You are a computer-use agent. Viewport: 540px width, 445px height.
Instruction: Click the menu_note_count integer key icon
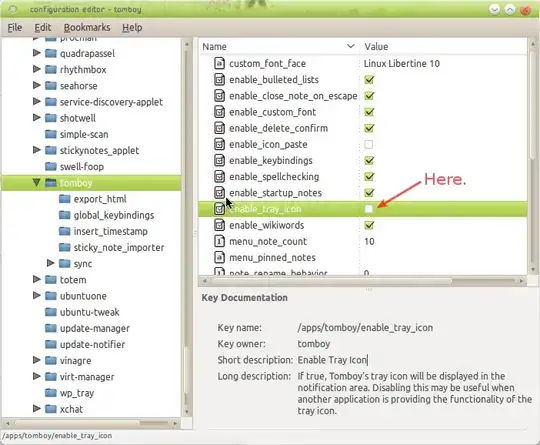point(219,241)
